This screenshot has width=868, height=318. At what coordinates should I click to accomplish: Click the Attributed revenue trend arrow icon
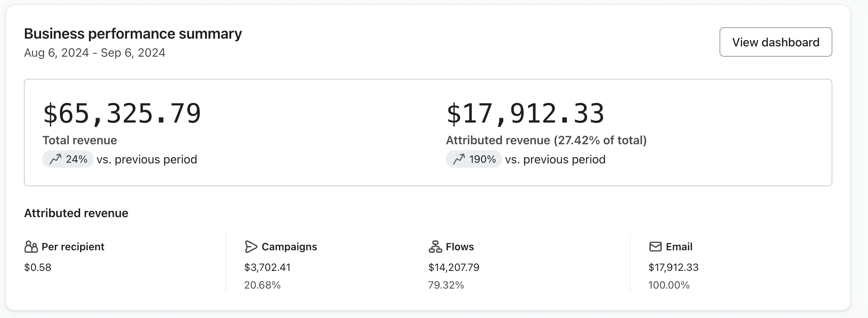tap(459, 159)
